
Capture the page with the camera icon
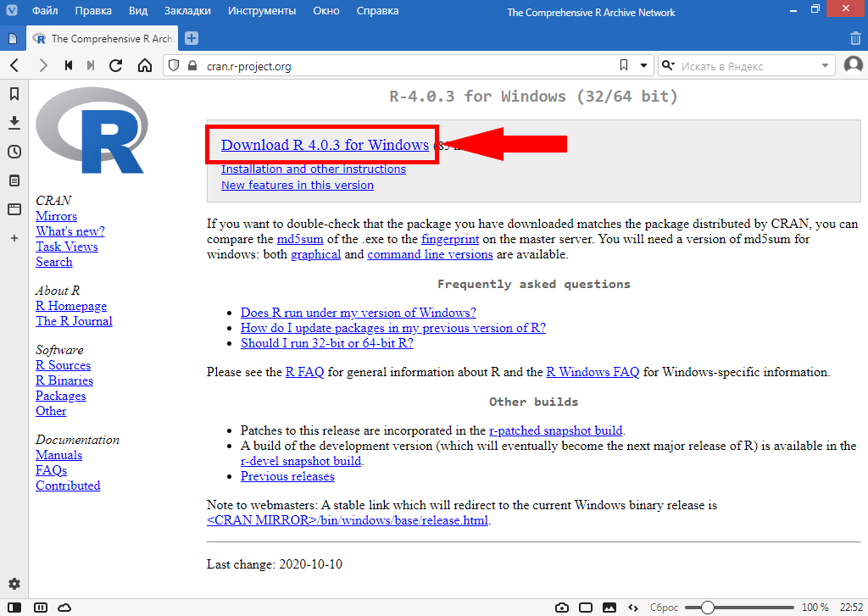561,608
